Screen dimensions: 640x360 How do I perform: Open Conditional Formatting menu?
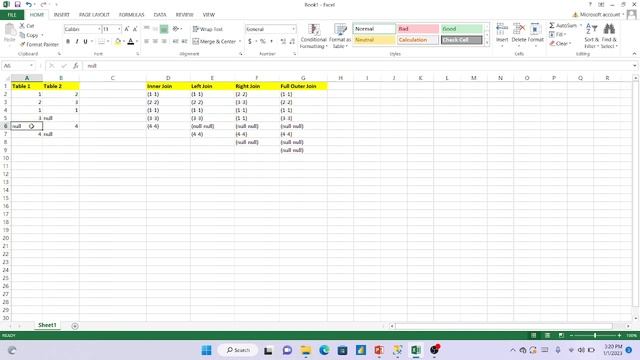tap(313, 36)
